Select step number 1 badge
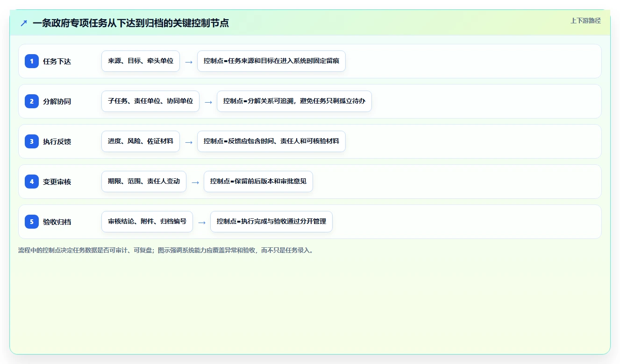620x364 pixels. point(32,61)
